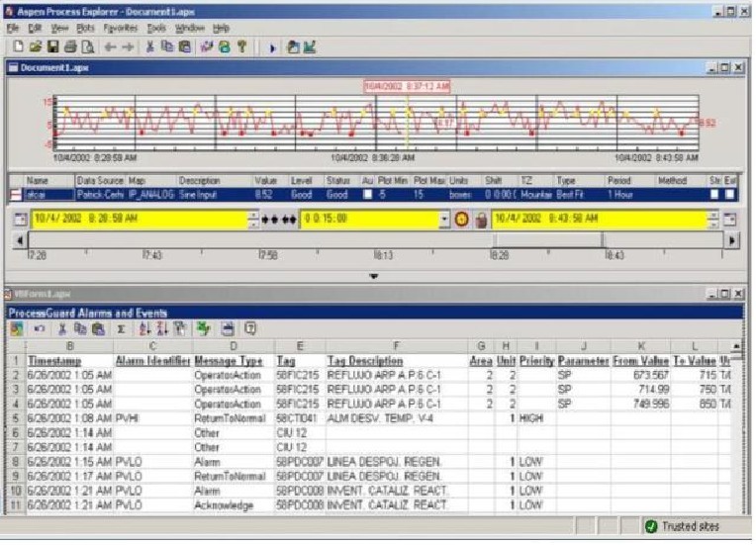Screen dimensions: 756x545
Task: Cut in the ProcessGuard spreadsheet toolbar
Action: coord(62,329)
